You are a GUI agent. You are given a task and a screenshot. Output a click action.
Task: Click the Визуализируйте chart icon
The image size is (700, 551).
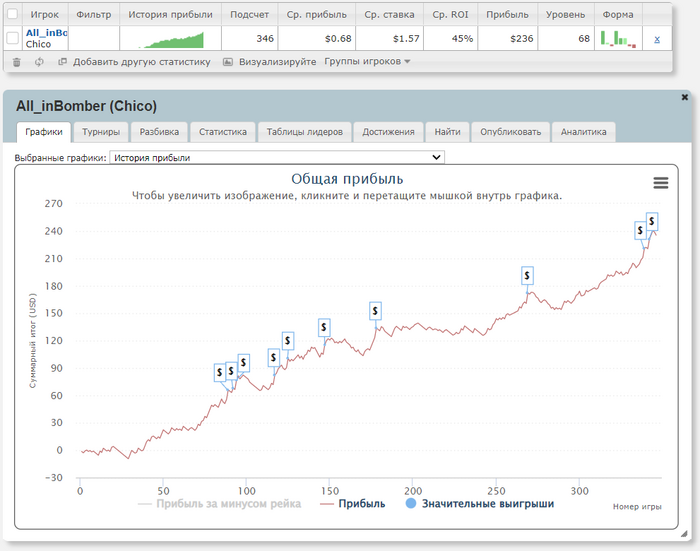tap(228, 62)
